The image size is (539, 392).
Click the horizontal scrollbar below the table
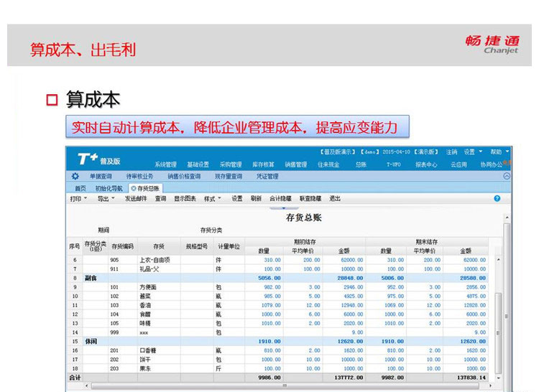pyautogui.click(x=285, y=386)
